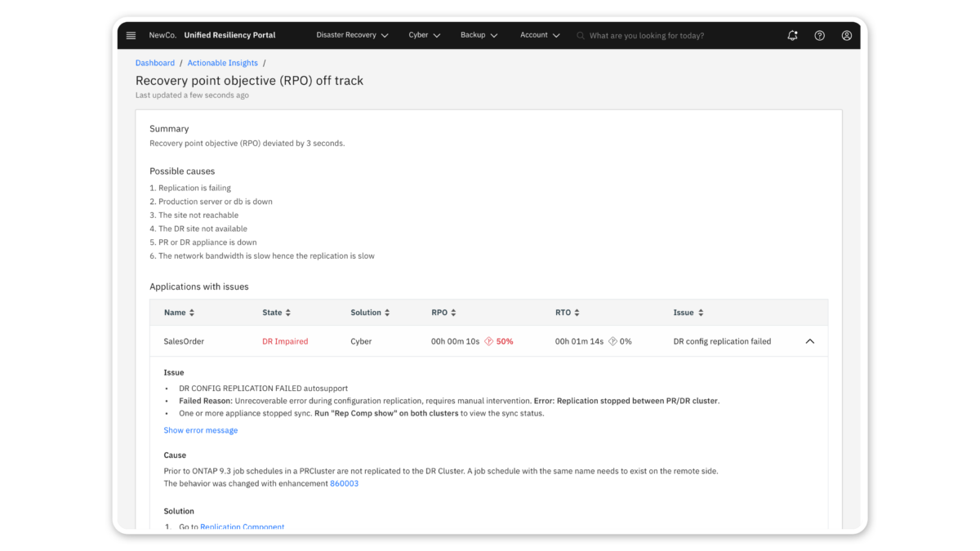This screenshot has width=980, height=551.
Task: Open the help question mark icon
Action: click(x=819, y=36)
